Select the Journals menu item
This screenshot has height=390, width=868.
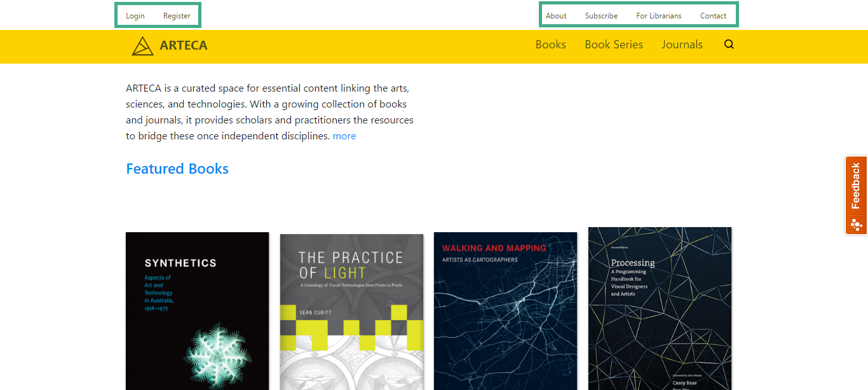point(682,45)
